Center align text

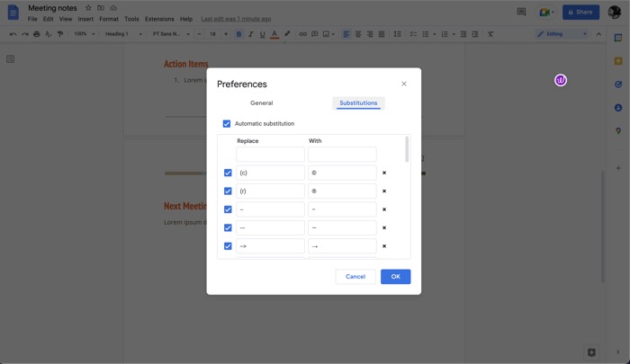[x=358, y=34]
